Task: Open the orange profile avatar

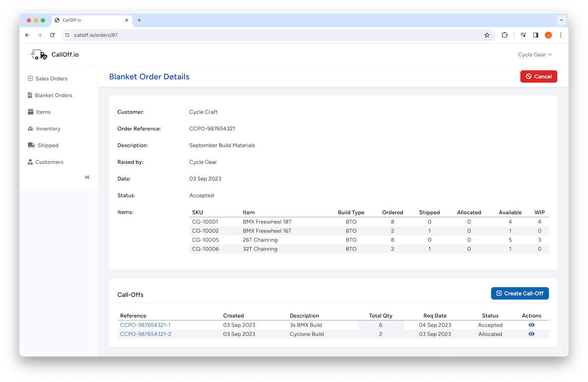Action: pos(548,35)
